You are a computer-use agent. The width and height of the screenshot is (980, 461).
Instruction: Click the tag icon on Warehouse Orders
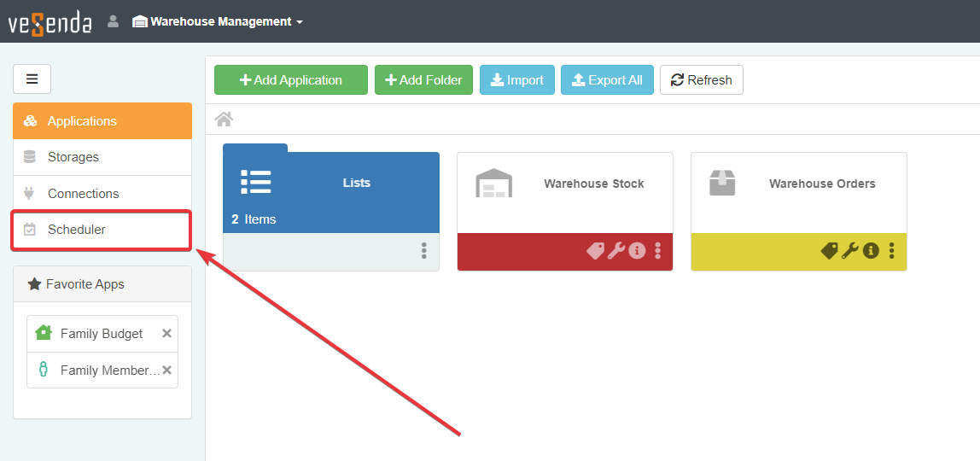coord(829,251)
